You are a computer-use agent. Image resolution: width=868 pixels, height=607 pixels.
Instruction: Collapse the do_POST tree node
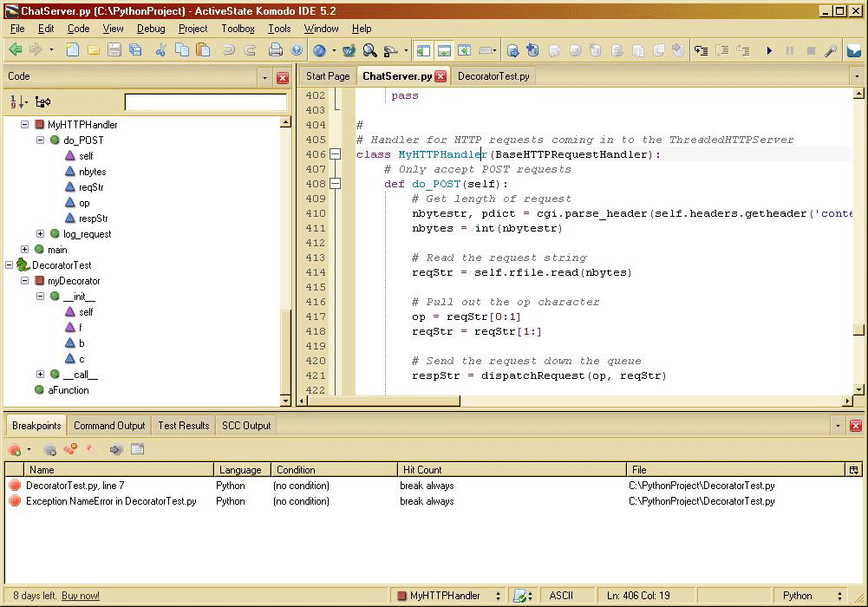(40, 140)
